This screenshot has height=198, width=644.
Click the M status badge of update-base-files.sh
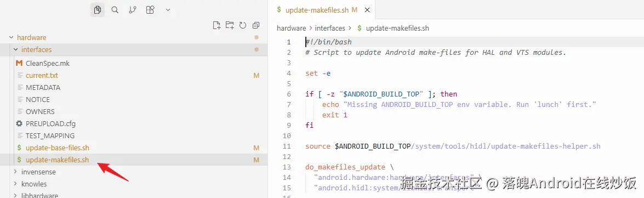[257, 148]
